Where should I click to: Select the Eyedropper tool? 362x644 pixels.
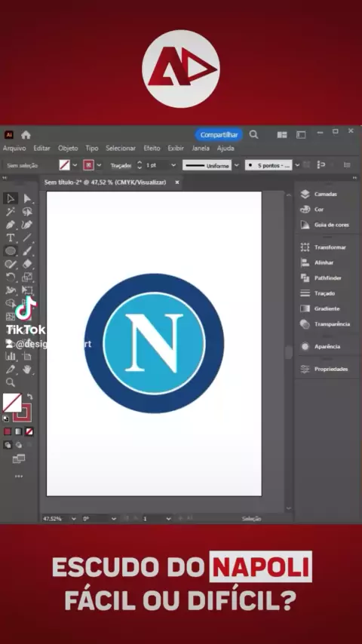[11, 370]
